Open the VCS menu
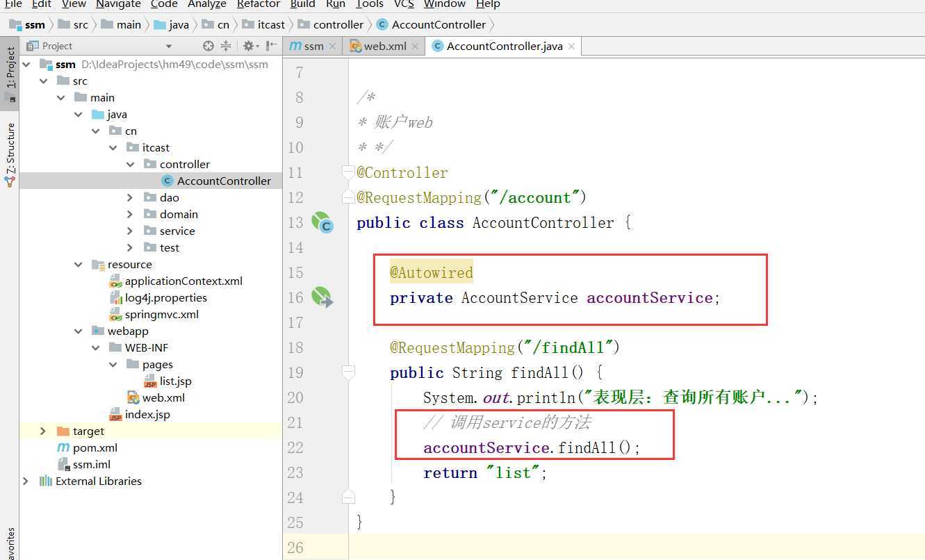The width and height of the screenshot is (925, 560). pyautogui.click(x=404, y=4)
